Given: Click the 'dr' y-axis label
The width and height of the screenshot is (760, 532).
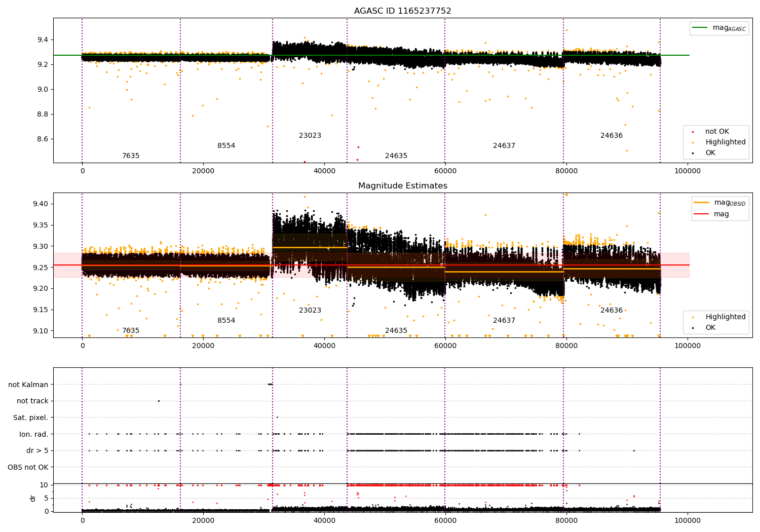Looking at the screenshot, I should 33,498.
